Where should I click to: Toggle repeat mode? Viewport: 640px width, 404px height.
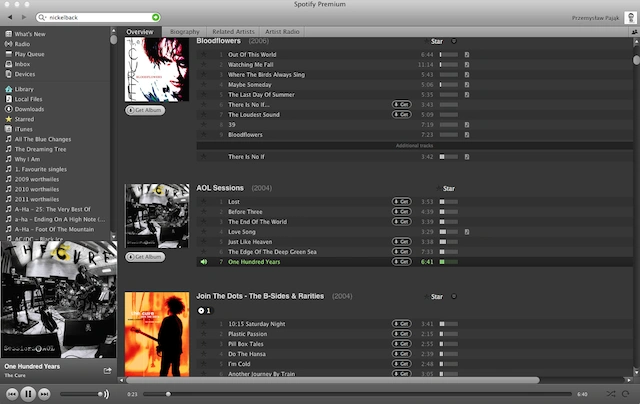[625, 394]
